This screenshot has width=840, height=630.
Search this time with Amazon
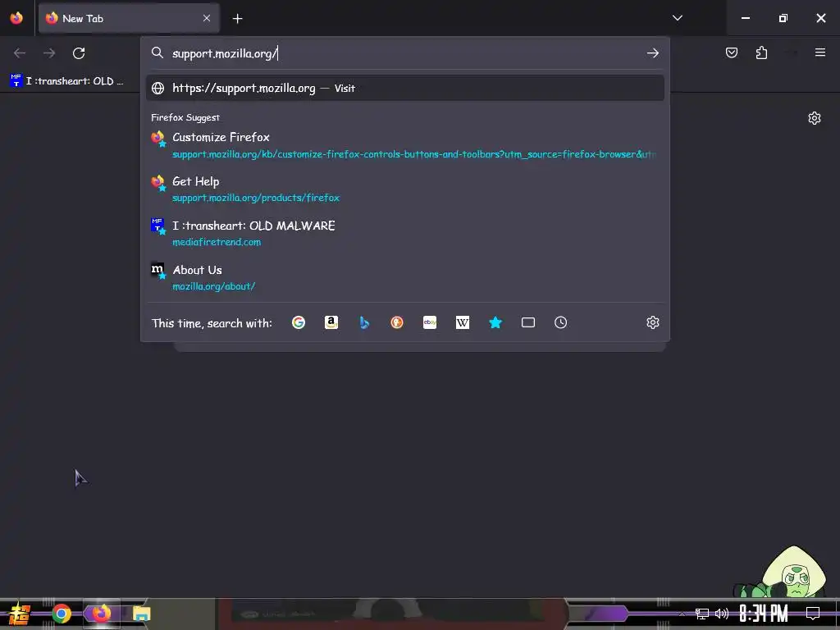coord(331,322)
